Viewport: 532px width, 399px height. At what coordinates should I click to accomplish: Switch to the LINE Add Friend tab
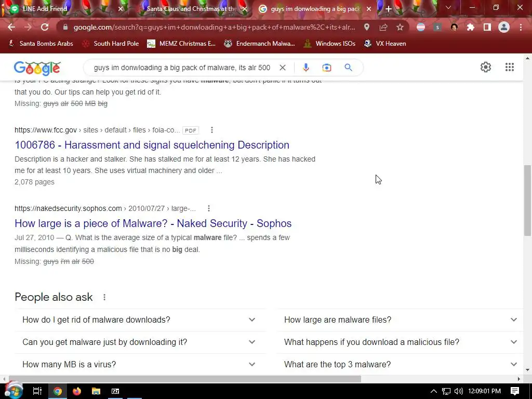(x=64, y=9)
